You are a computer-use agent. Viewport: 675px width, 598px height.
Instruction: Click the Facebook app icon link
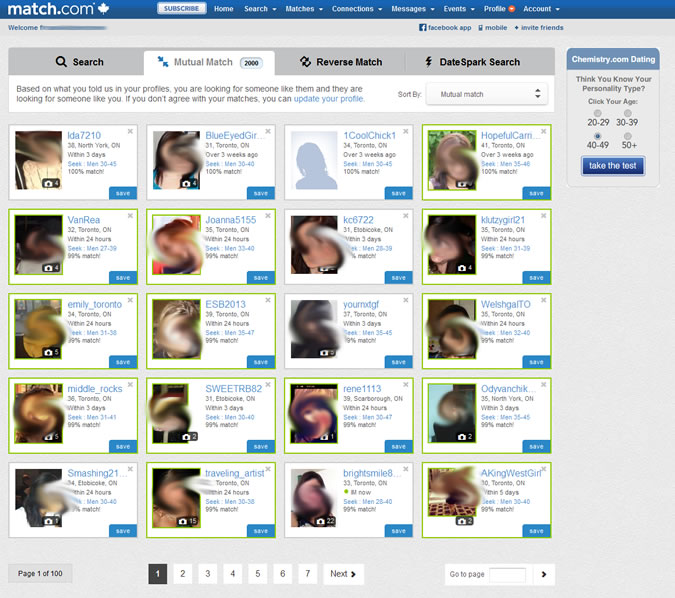coord(423,28)
